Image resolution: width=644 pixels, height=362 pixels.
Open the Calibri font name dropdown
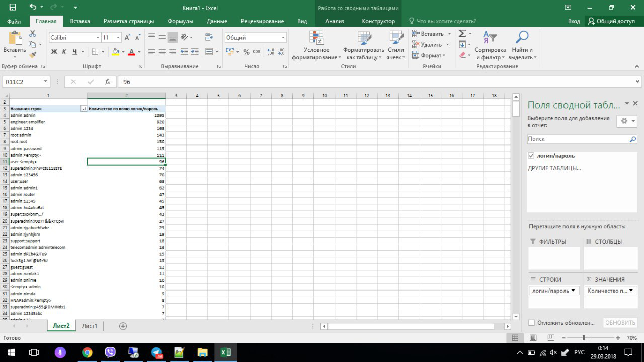(x=98, y=38)
